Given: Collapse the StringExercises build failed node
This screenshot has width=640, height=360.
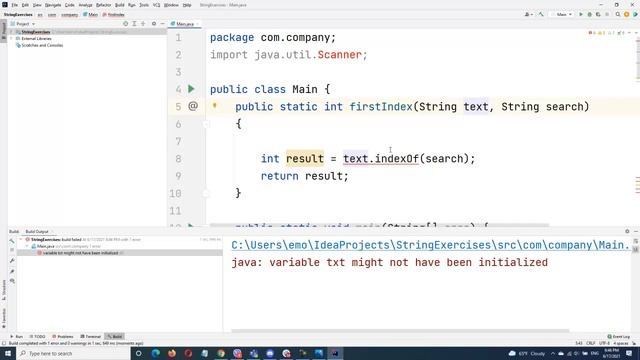Looking at the screenshot, I should 21,240.
